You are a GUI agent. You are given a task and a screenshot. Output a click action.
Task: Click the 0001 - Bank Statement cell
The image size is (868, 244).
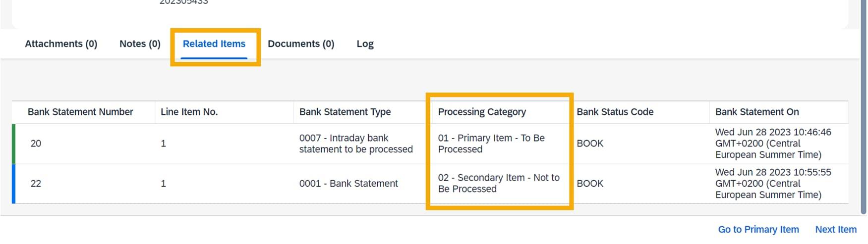[348, 184]
